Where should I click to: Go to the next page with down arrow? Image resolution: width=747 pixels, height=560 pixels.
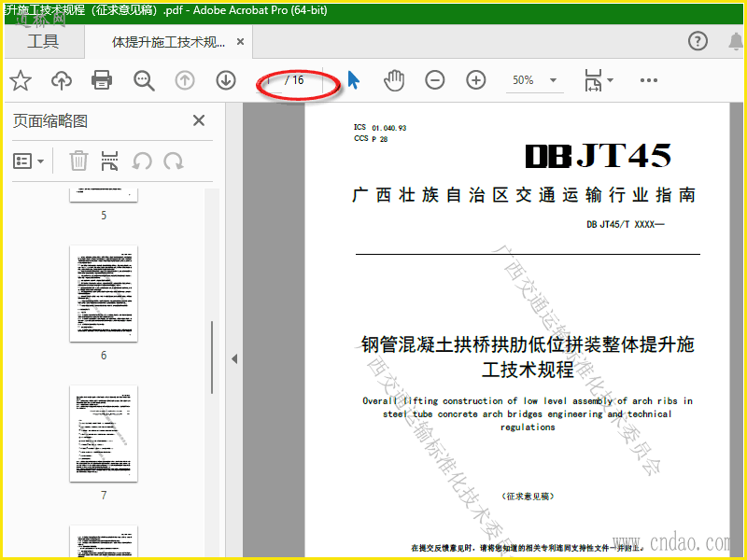[226, 80]
